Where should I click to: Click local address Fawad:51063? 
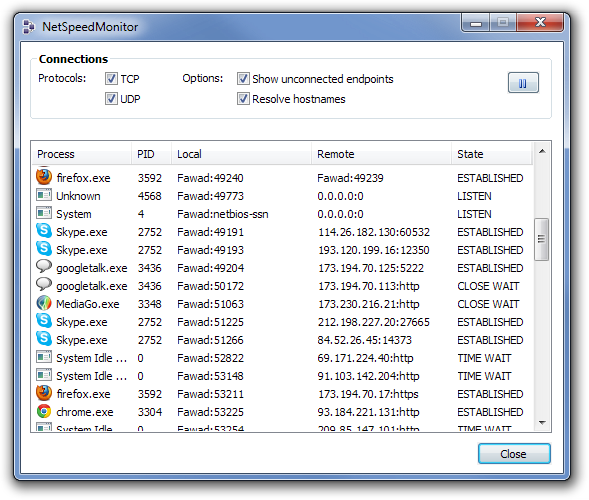pos(210,304)
